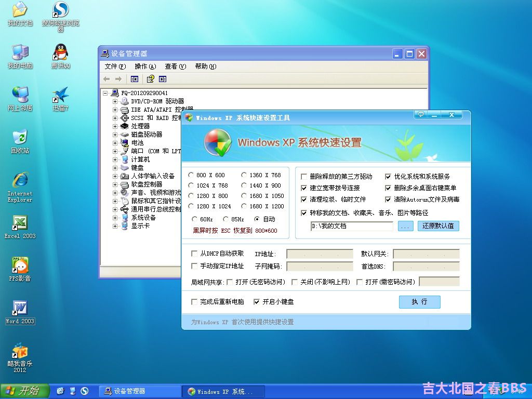This screenshot has width=532, height=399.
Task: Collapse the FQ-201209290041 root node
Action: pos(105,93)
